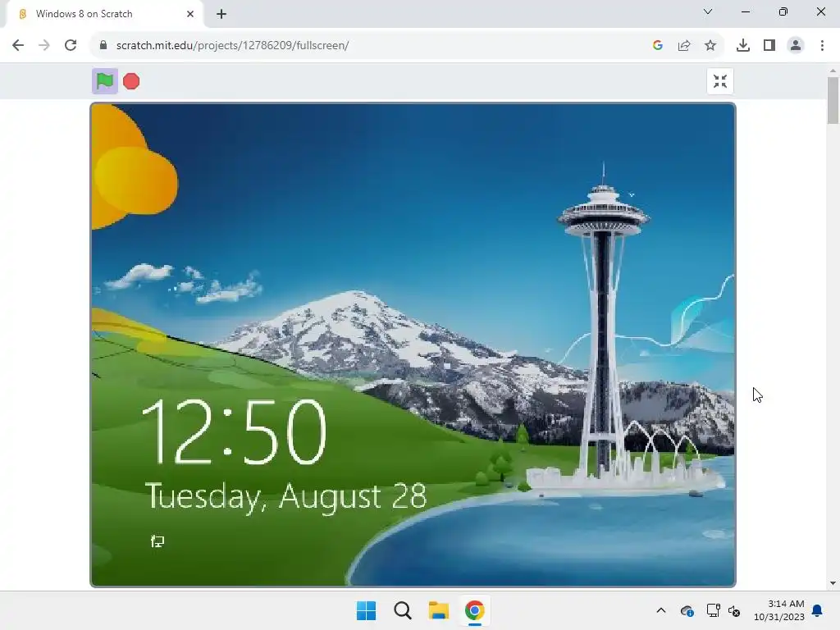Screen dimensions: 840x630
Task: Go back to the previous page
Action: (18, 46)
